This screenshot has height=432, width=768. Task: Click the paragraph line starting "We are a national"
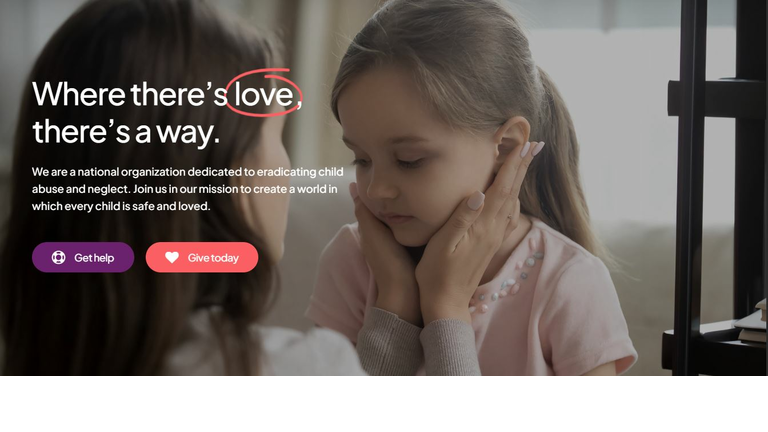pos(188,172)
